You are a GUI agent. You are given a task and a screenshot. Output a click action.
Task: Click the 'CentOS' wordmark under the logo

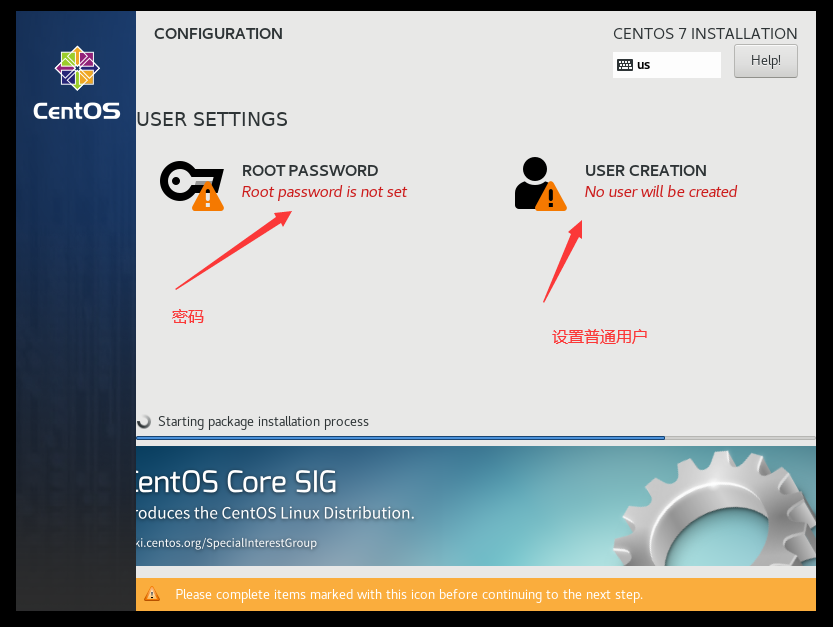pos(77,111)
